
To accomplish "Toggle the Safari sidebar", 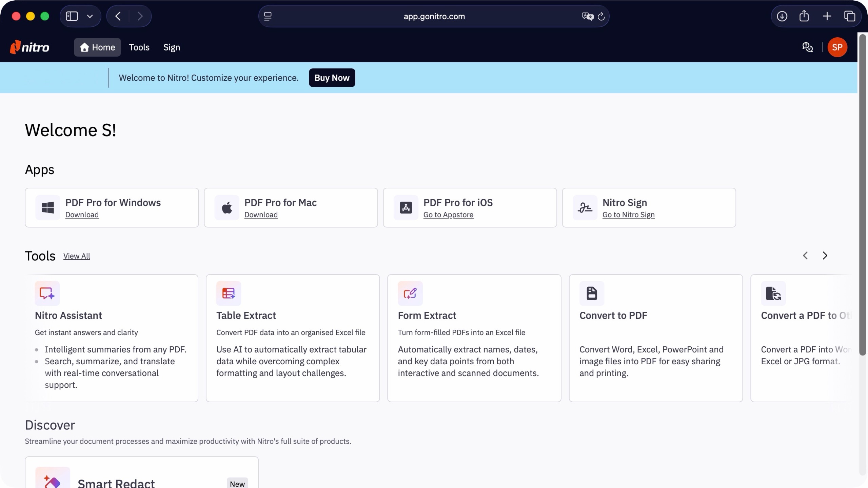I will point(72,16).
